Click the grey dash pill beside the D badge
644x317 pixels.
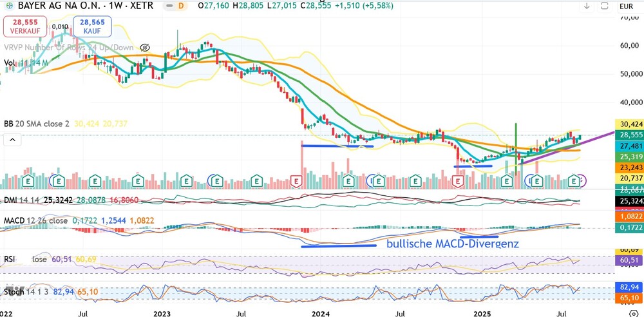tap(168, 6)
